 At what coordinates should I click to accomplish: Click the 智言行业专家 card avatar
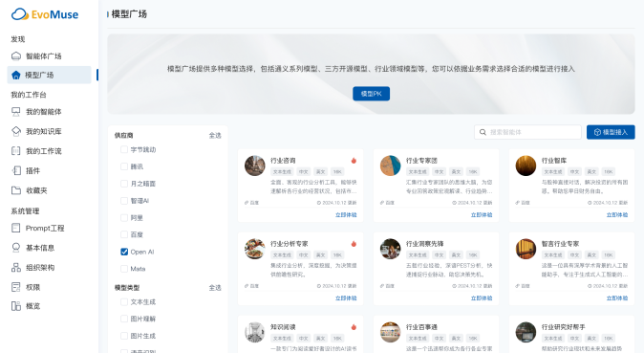tap(526, 249)
